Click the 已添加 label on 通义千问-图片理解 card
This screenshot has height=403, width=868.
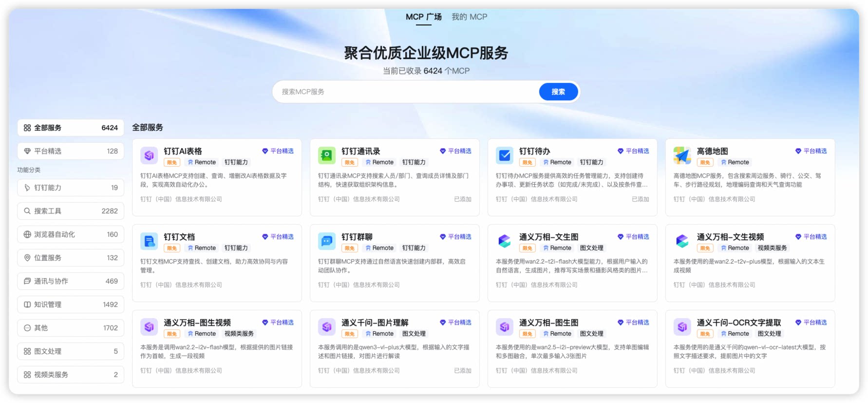(463, 371)
